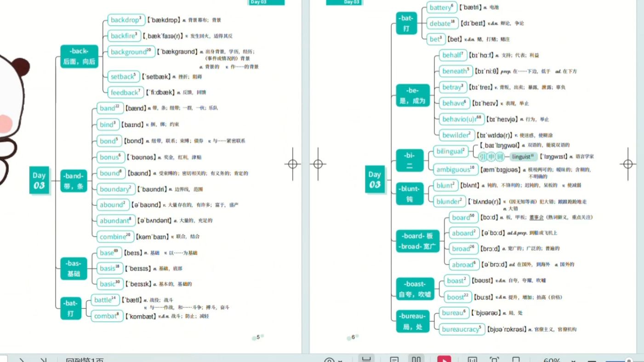Select the -bat- root node on page 6
This screenshot has width=644, height=362.
406,23
